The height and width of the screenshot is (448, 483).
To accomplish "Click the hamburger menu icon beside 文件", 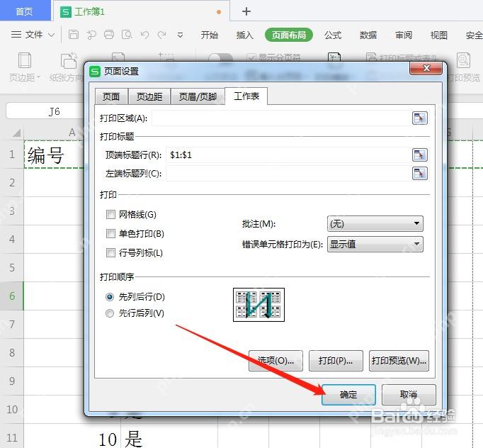I will (x=16, y=35).
